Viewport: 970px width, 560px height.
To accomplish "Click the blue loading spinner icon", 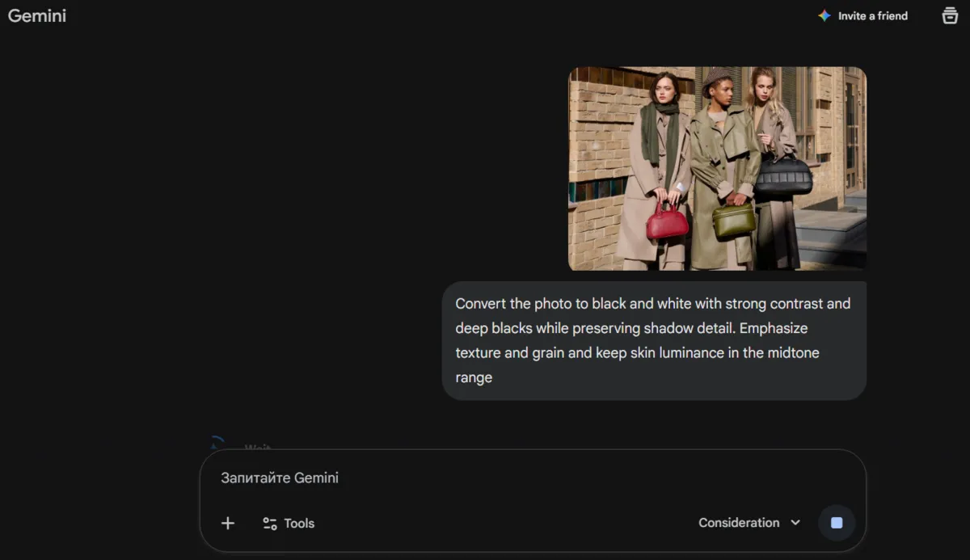I will pos(216,444).
